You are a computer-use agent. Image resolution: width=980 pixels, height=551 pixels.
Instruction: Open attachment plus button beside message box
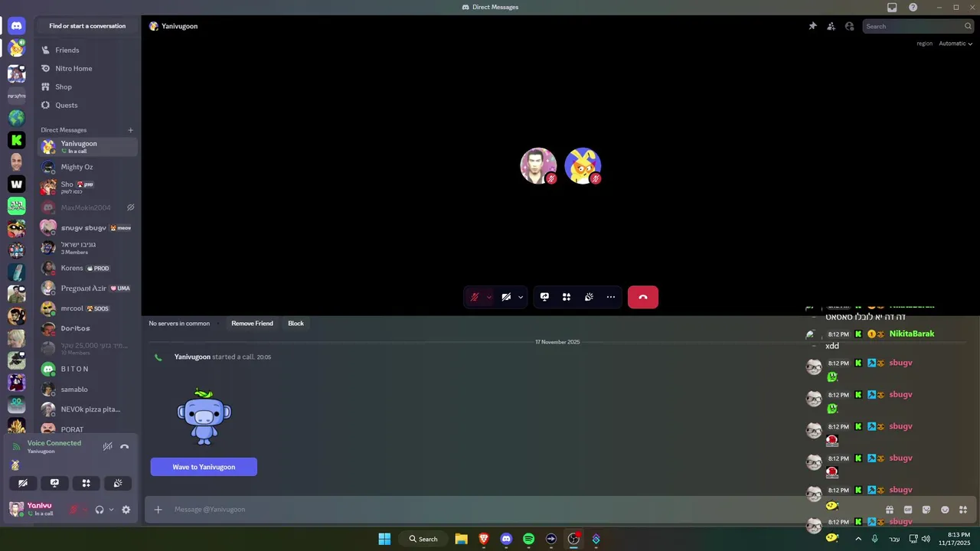[x=158, y=510]
